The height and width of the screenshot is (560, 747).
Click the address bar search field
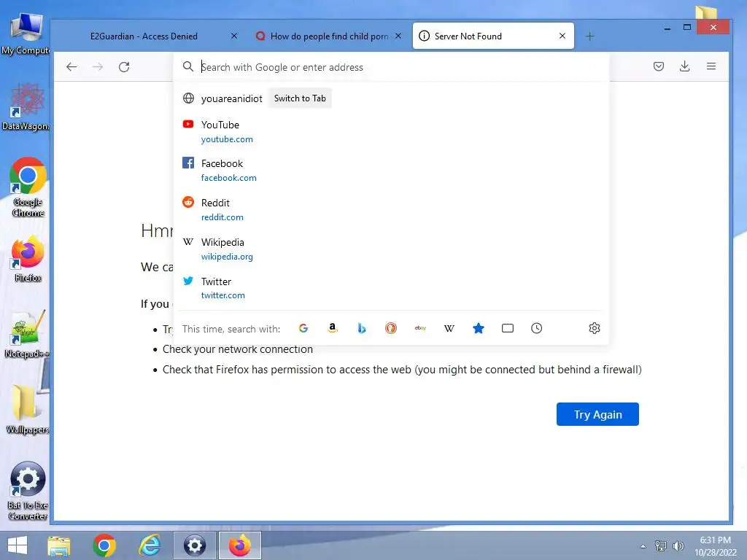pos(391,67)
